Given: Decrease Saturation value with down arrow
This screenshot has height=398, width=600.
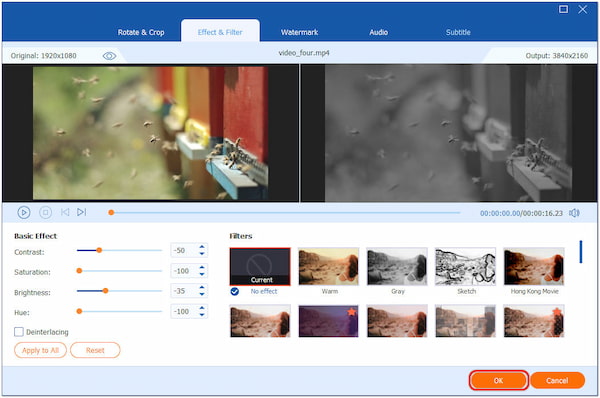Looking at the screenshot, I should (x=202, y=274).
